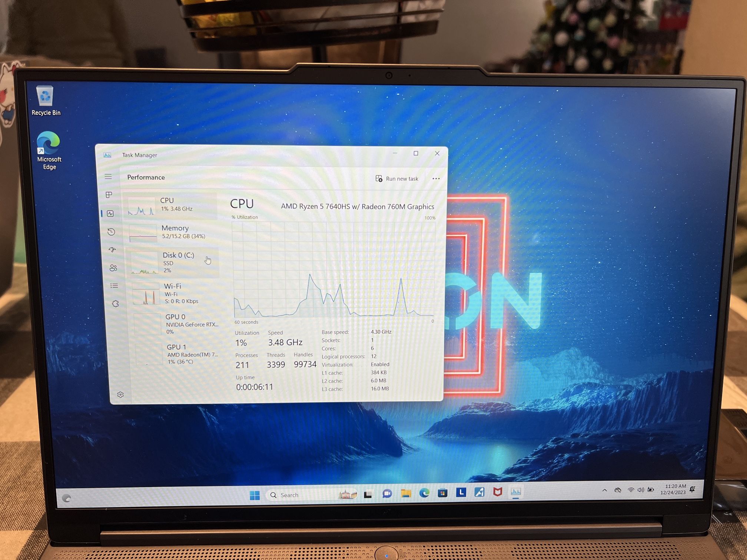The height and width of the screenshot is (560, 747).
Task: Open File Explorer from the taskbar
Action: coord(406,493)
